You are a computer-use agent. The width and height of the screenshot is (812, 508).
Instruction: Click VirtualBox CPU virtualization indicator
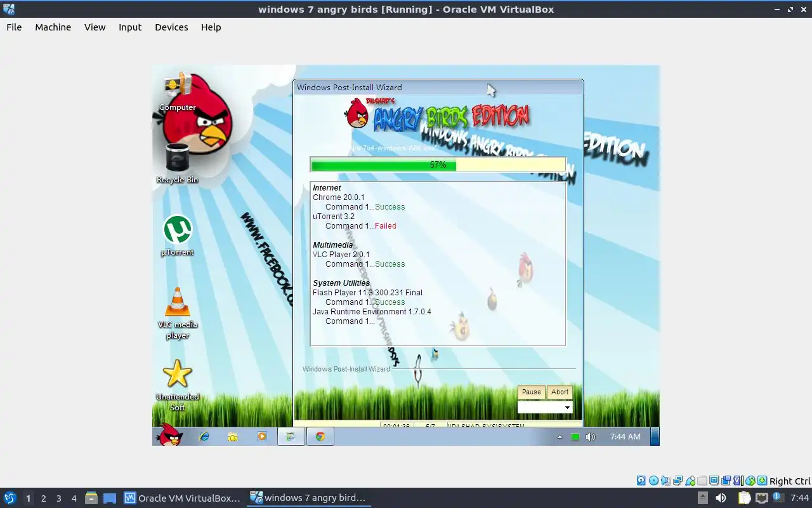coord(738,481)
